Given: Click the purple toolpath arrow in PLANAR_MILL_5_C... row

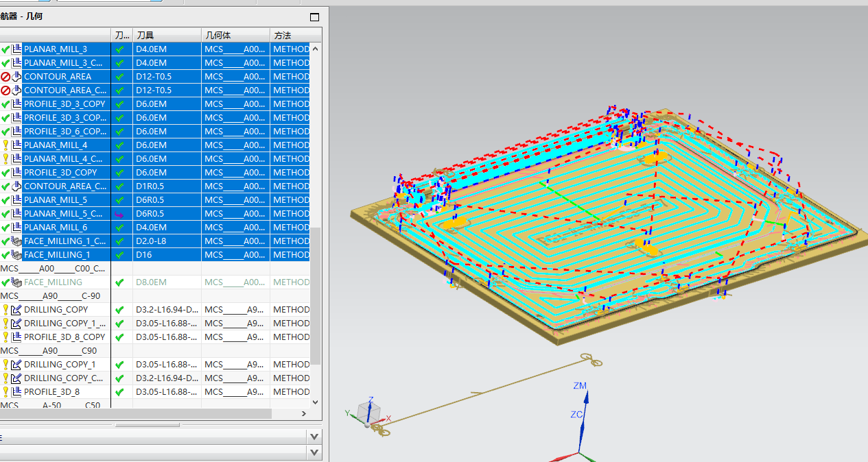Looking at the screenshot, I should click(120, 214).
